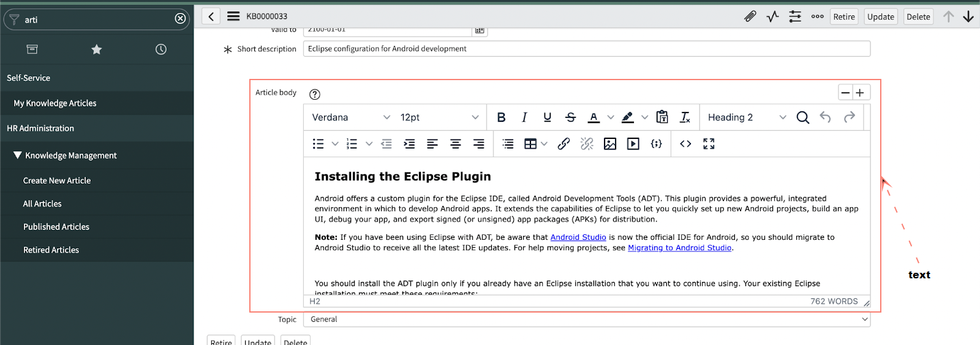Click the Update button in header
Screen dimensions: 980x345
click(880, 17)
